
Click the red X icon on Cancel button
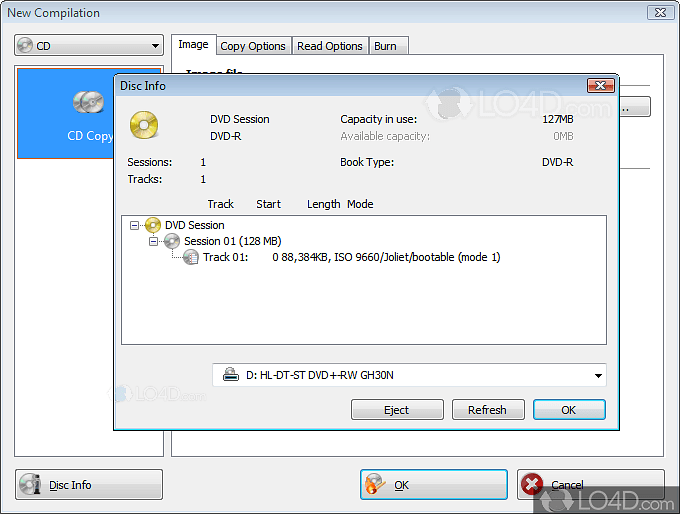pos(532,484)
